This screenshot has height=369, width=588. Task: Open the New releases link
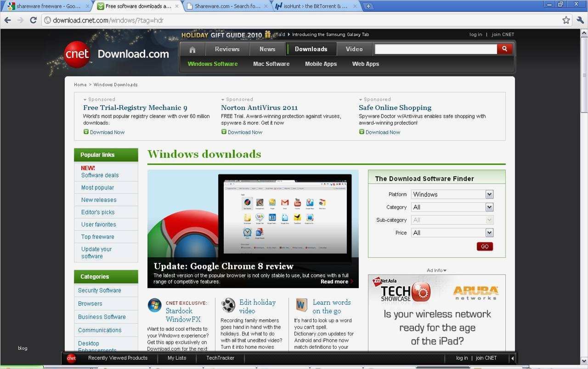click(99, 200)
